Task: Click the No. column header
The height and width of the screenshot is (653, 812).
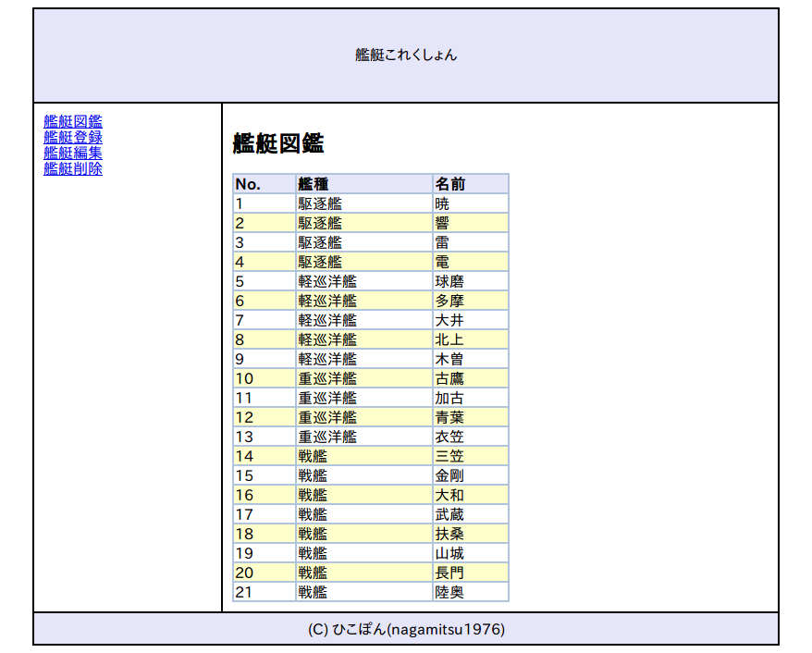Action: [x=265, y=184]
